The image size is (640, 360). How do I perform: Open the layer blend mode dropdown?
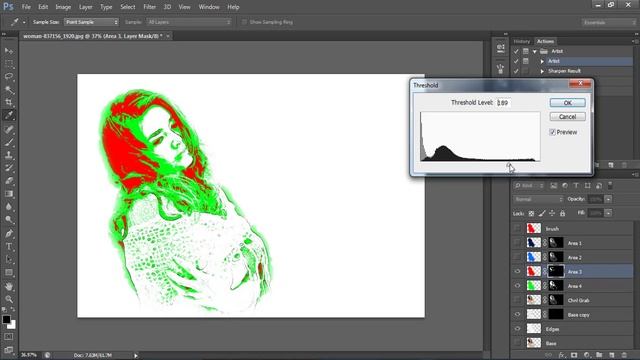point(538,199)
